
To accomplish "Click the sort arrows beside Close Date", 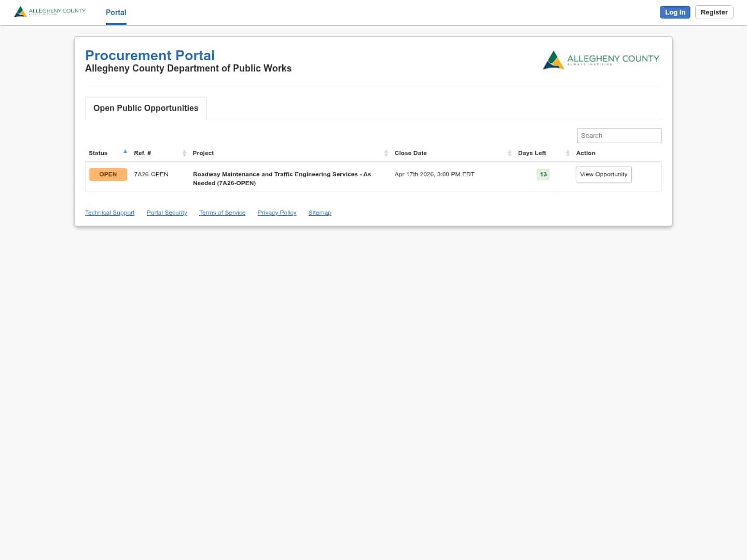I will pyautogui.click(x=509, y=153).
